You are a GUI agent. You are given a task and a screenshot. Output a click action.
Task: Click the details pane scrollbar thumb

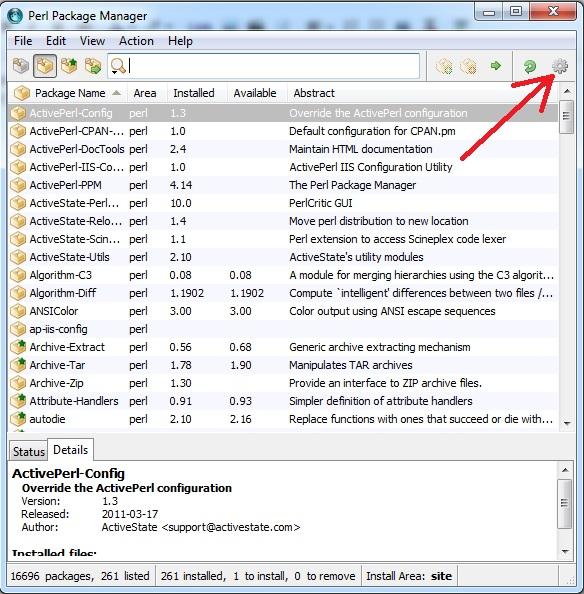565,503
